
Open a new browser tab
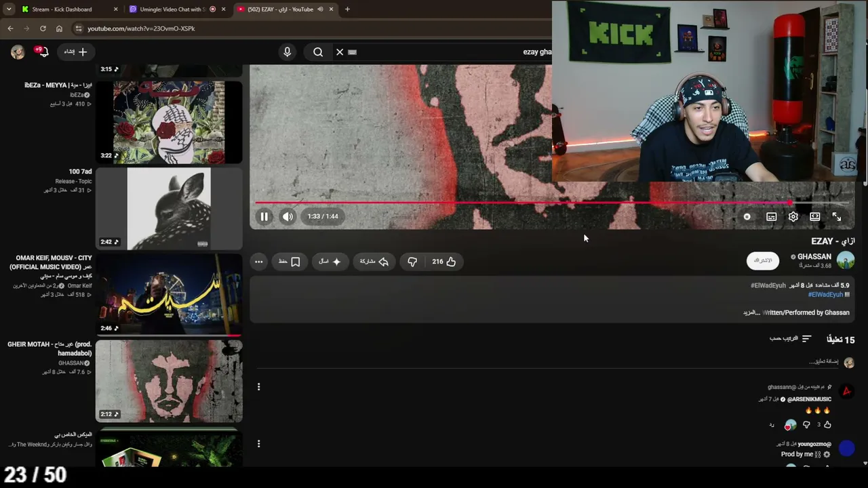[x=347, y=9]
